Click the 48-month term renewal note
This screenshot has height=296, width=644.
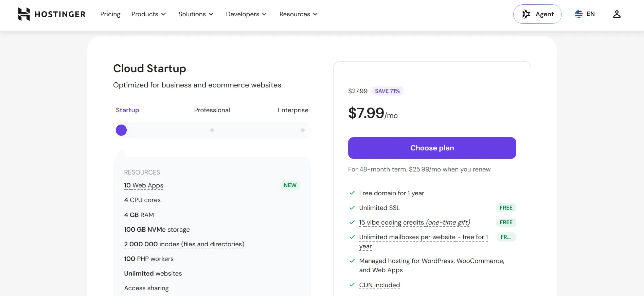click(419, 169)
